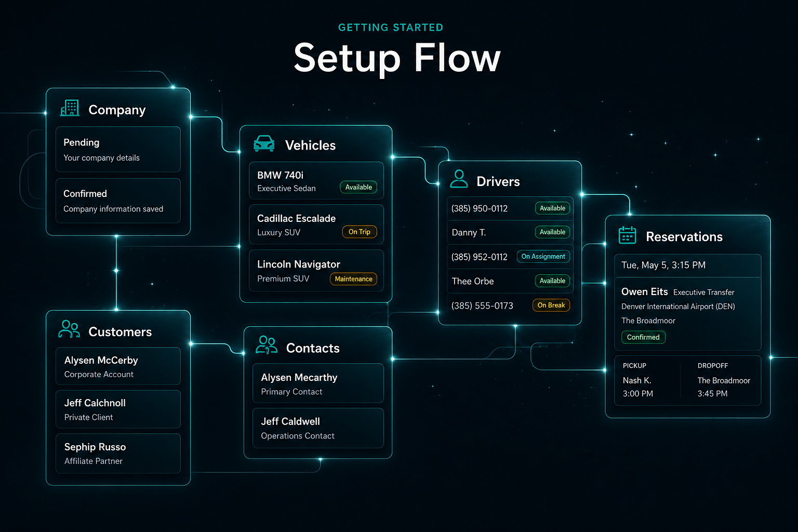Select Cadillac Escalade vehicle name
The height and width of the screenshot is (532, 798).
click(x=296, y=218)
